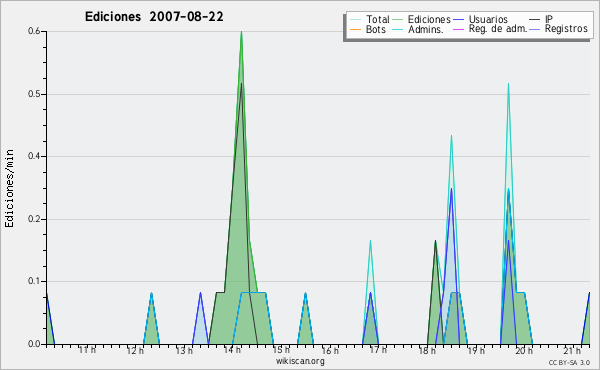
Task: Click the '11 h' x-axis tick label
Action: click(87, 350)
